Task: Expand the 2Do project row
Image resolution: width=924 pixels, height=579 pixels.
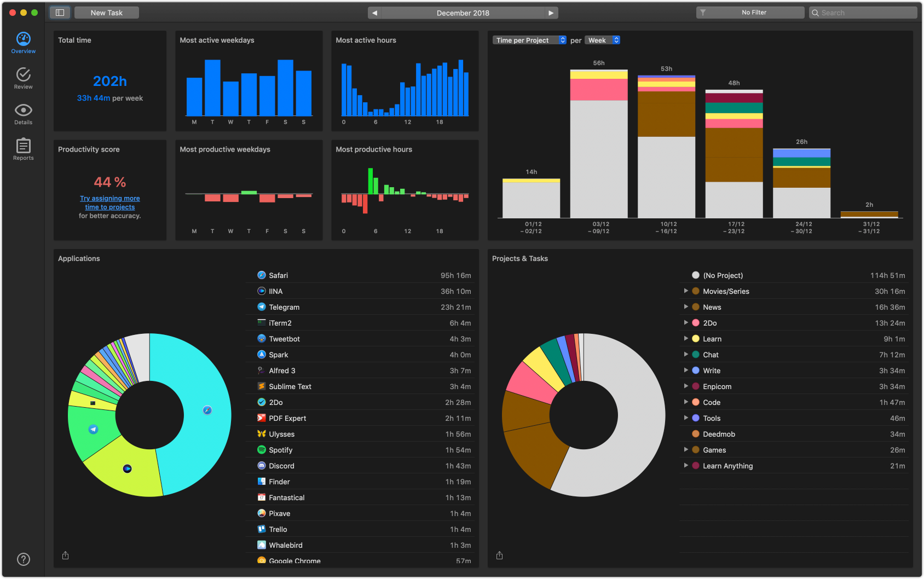Action: pyautogui.click(x=686, y=323)
